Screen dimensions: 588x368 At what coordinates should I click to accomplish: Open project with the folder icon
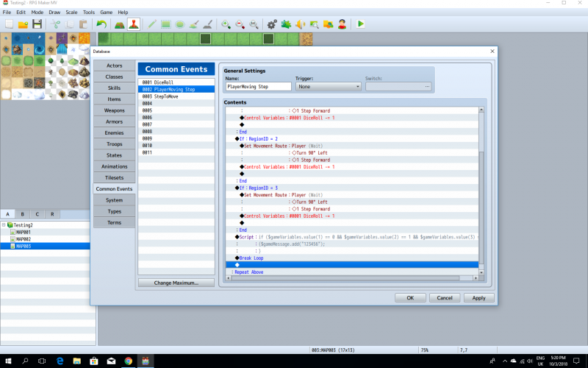pos(23,24)
